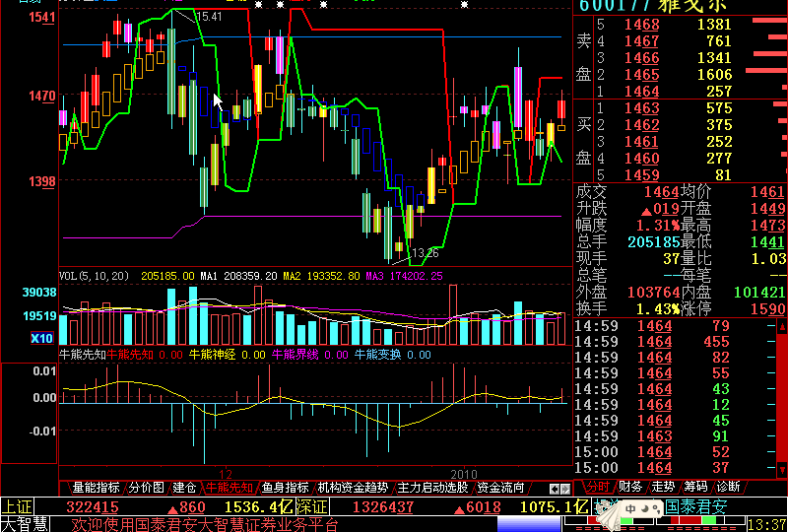
Task: Click the MA1 208359.20 volume label
Action: pyautogui.click(x=238, y=276)
